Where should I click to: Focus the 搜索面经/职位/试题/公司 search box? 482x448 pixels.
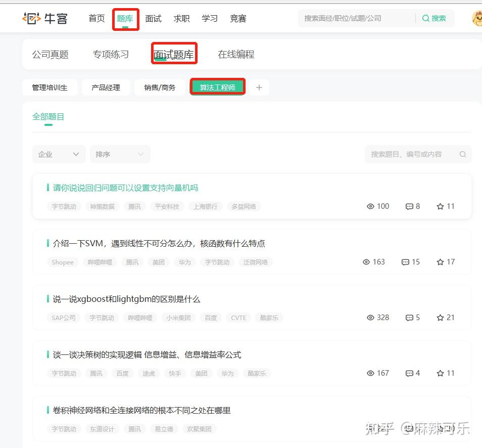point(357,19)
